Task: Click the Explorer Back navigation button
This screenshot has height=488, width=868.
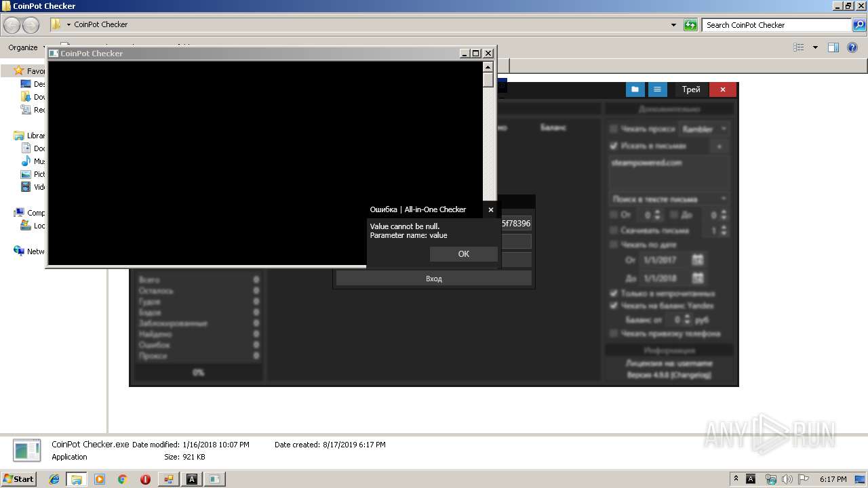Action: [x=12, y=25]
